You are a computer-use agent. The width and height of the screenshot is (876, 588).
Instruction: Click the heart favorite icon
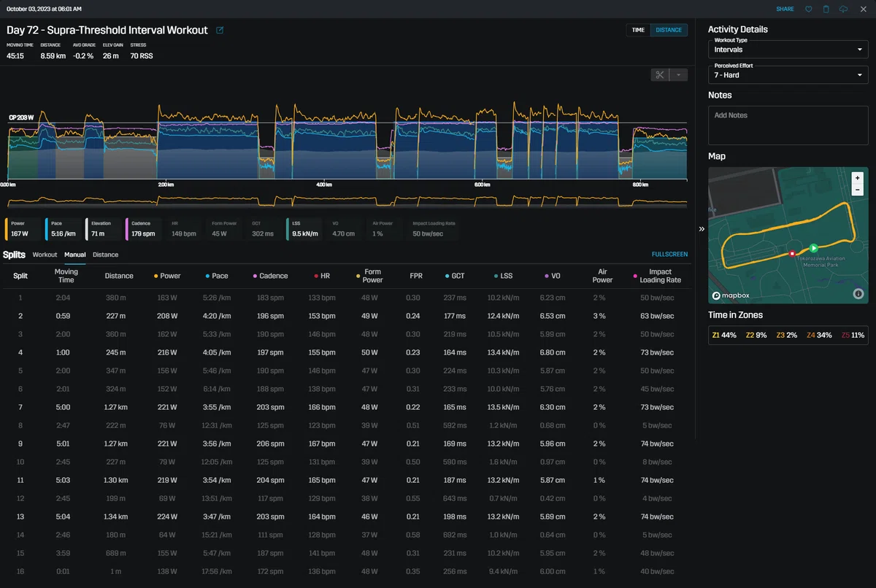click(x=809, y=9)
